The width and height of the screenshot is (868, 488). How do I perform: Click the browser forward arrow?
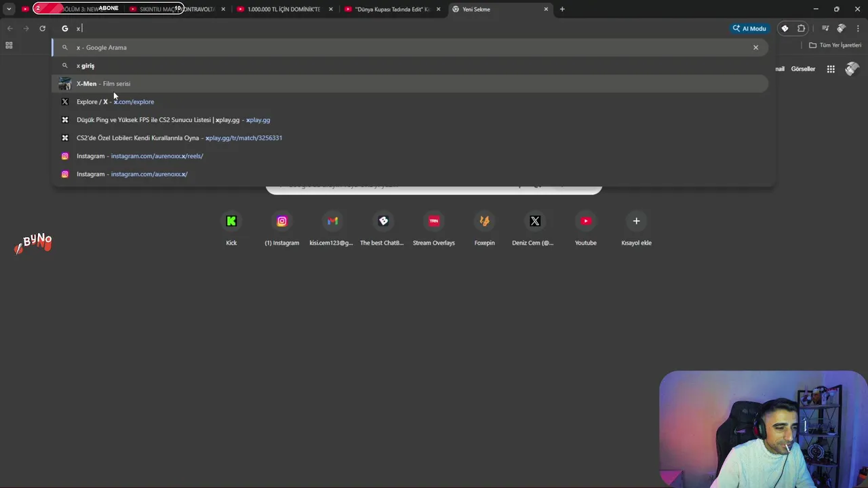[26, 28]
